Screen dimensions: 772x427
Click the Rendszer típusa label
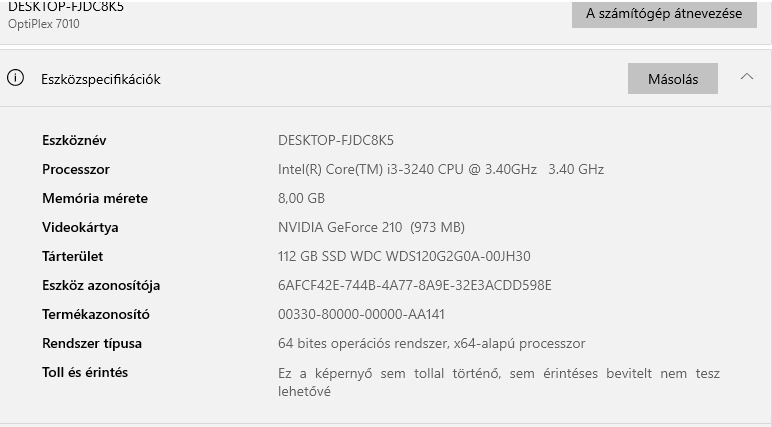point(92,343)
